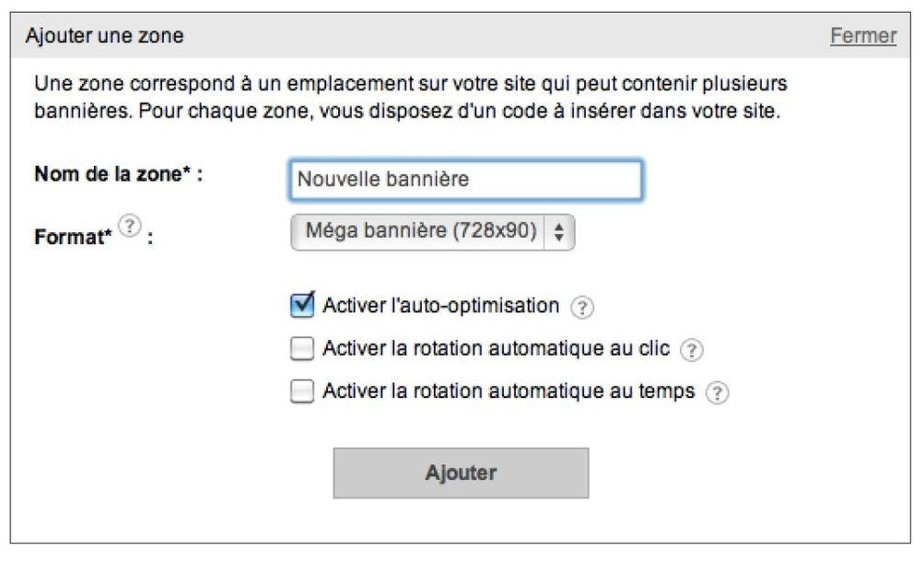924x563 pixels.
Task: Select the "Activer la rotation automatique au clic" label
Action: (x=496, y=349)
